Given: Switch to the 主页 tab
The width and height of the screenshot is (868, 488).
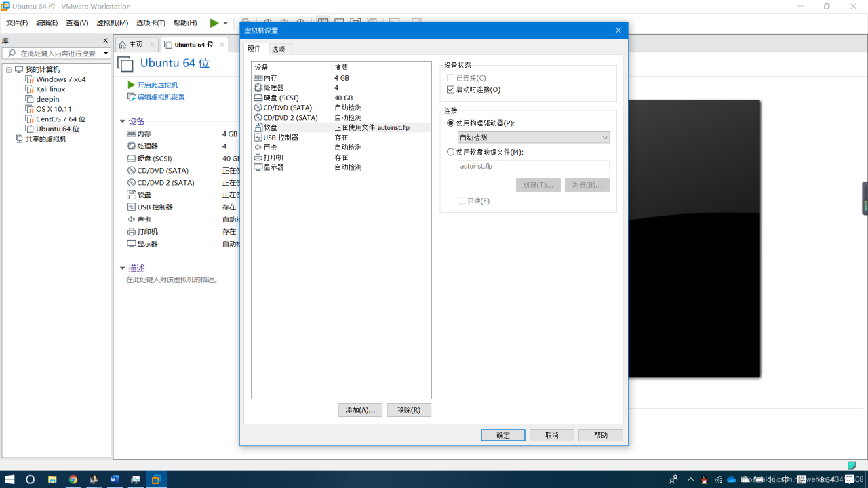Looking at the screenshot, I should point(136,45).
